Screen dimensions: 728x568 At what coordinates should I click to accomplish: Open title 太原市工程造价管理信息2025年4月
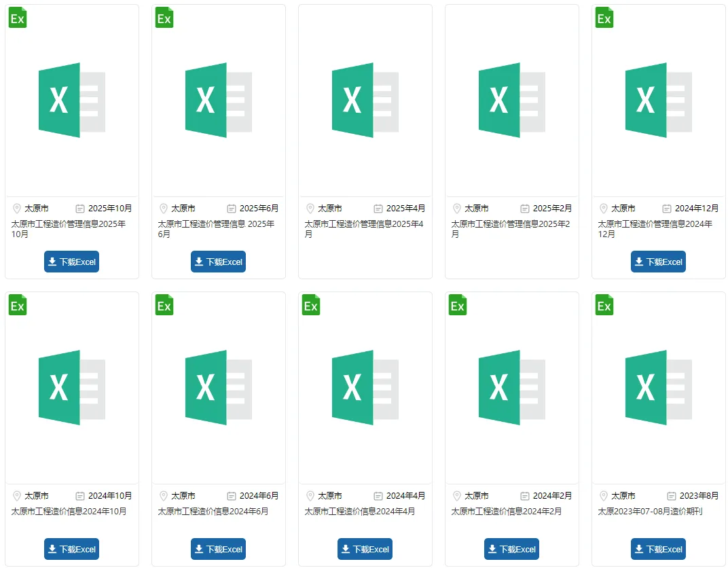(364, 229)
